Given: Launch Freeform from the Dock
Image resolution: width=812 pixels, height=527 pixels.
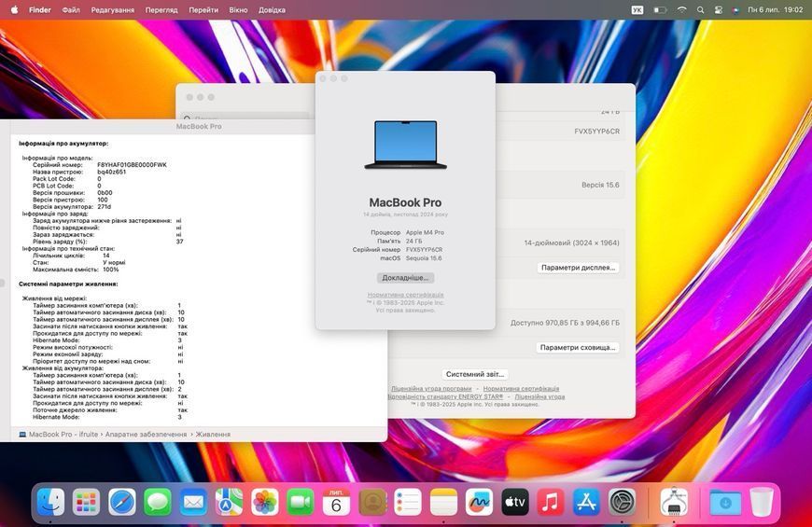Looking at the screenshot, I should [480, 502].
